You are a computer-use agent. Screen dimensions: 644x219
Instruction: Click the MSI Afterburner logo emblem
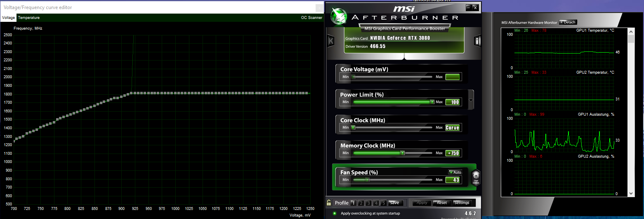click(x=340, y=15)
